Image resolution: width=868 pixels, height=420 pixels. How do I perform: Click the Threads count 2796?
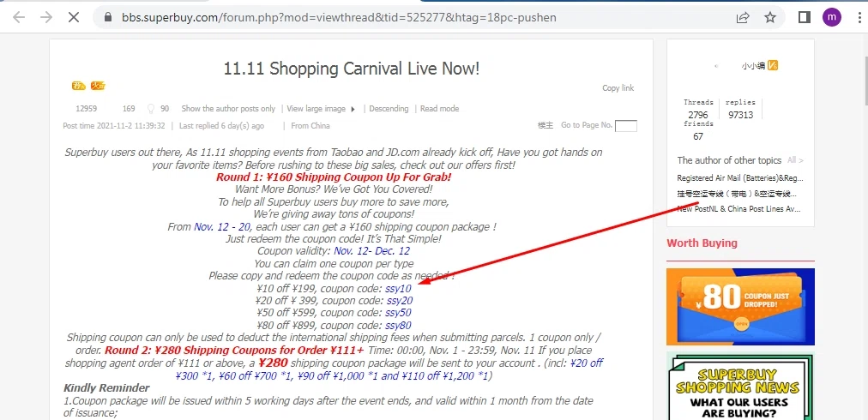698,115
